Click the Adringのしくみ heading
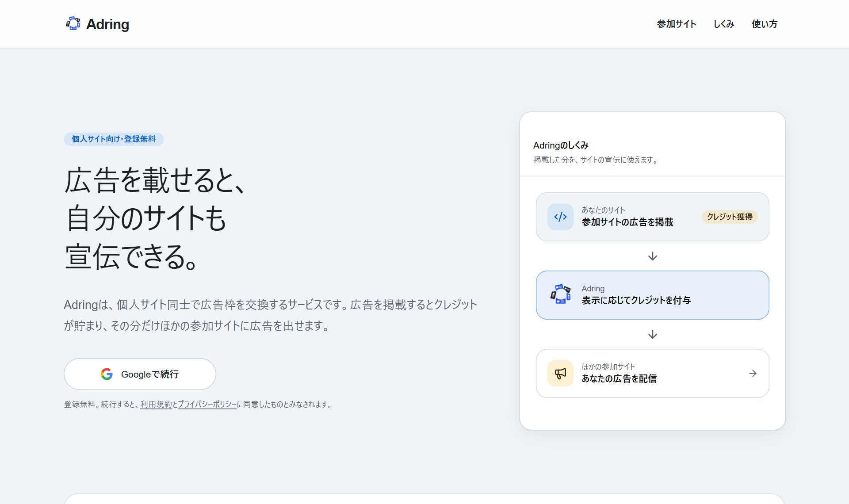 tap(561, 145)
